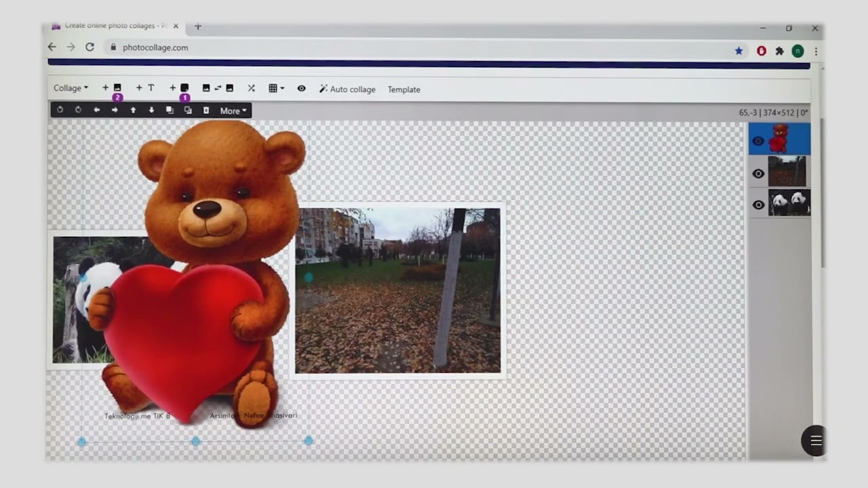868x488 pixels.
Task: Delete the selected image with trash icon
Action: click(206, 110)
